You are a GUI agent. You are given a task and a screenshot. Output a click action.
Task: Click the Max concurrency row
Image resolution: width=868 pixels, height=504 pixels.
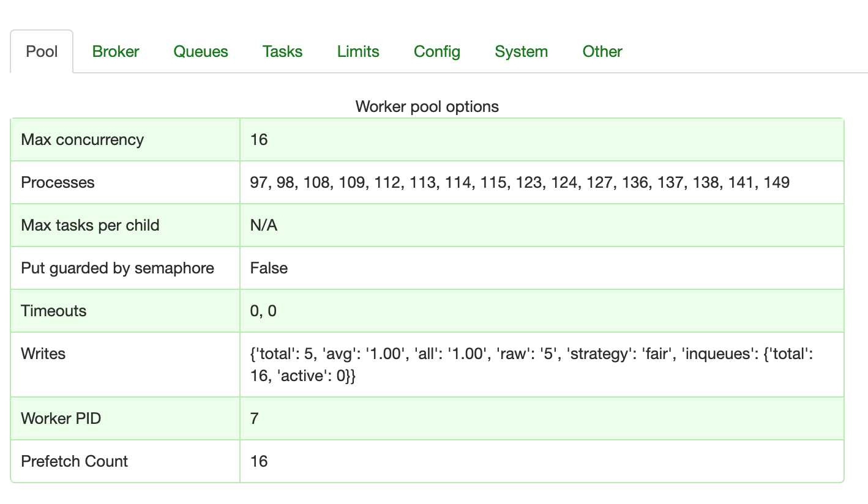click(83, 139)
